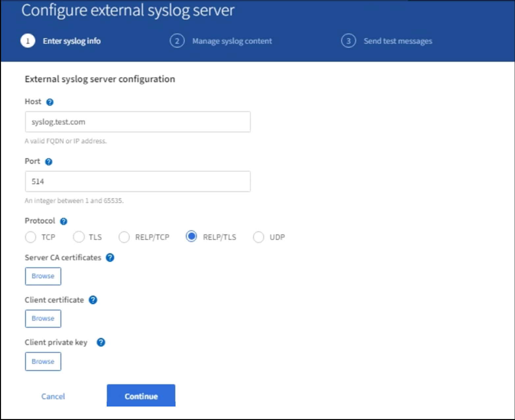515x420 pixels.
Task: Select the TCP protocol option
Action: [x=31, y=237]
